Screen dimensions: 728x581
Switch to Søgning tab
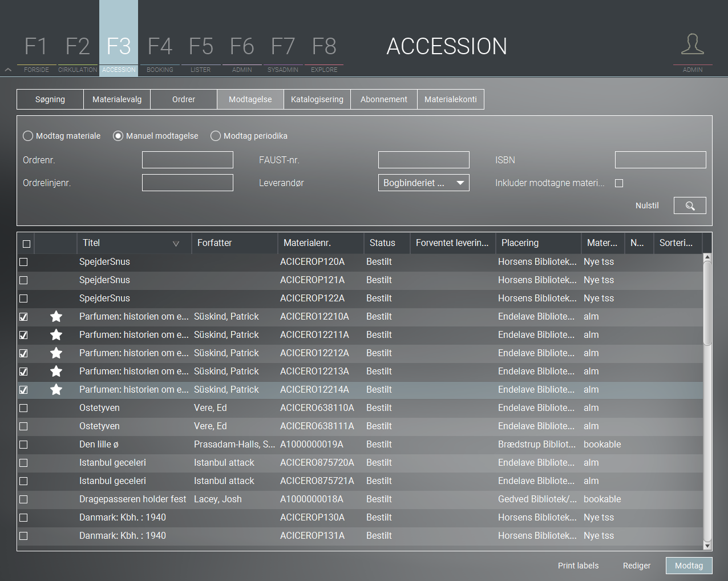tap(50, 99)
